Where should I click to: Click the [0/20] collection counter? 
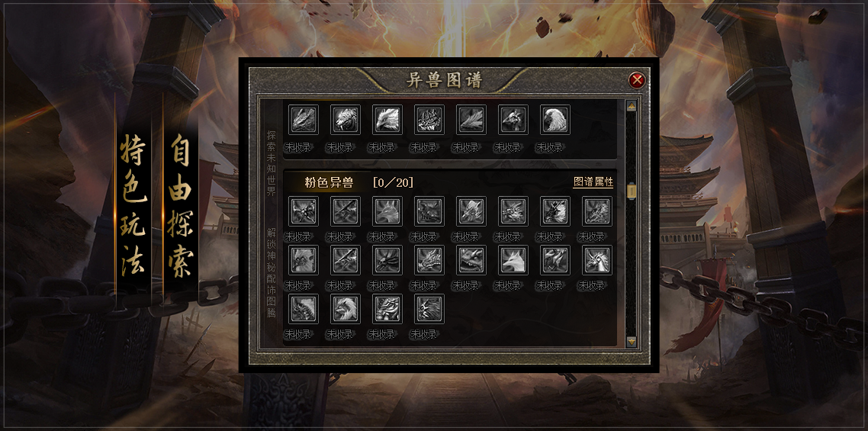[x=393, y=183]
